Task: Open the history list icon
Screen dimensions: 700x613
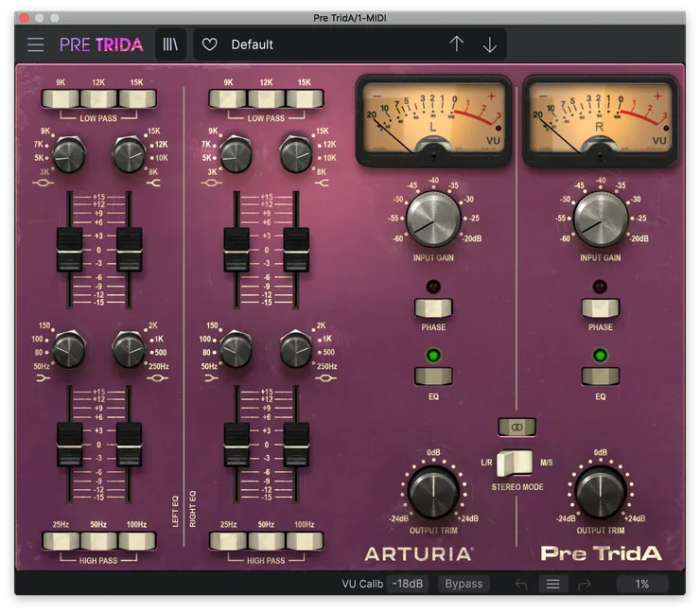Action: pos(553,584)
